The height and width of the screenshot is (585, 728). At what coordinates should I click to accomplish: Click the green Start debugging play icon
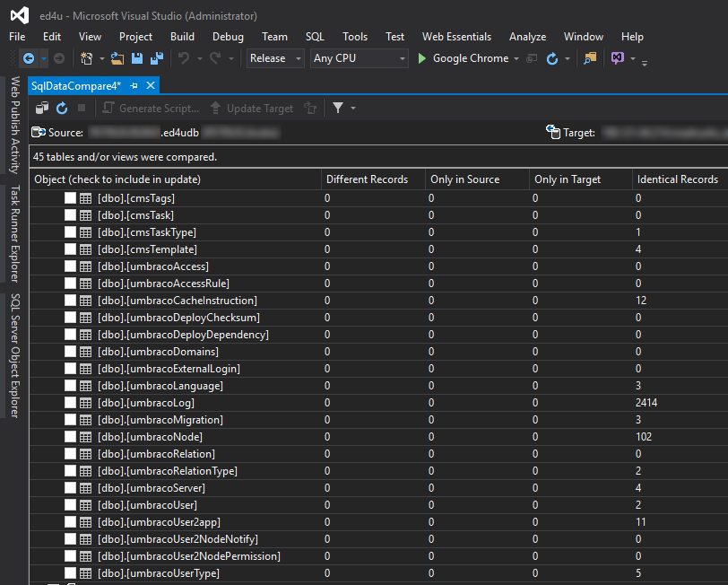pos(422,58)
